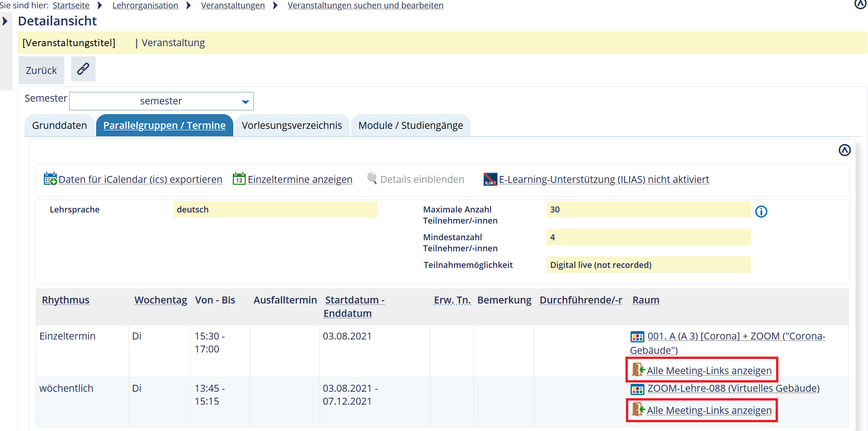The width and height of the screenshot is (868, 431).
Task: Sort by the Durchführende/-r column header
Action: click(581, 300)
